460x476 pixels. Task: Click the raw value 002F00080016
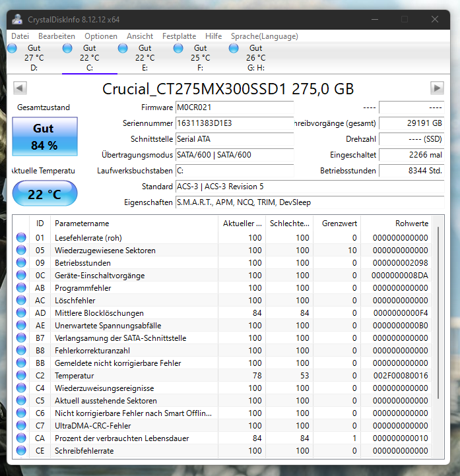(x=401, y=376)
